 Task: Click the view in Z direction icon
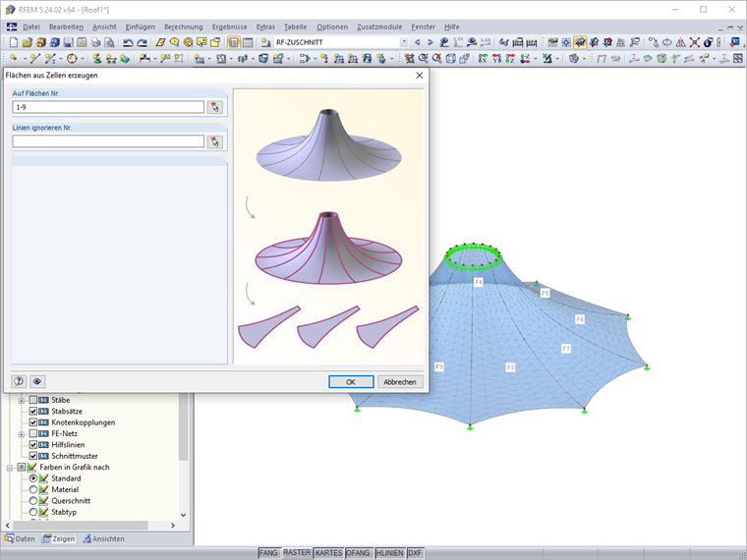pos(510,59)
